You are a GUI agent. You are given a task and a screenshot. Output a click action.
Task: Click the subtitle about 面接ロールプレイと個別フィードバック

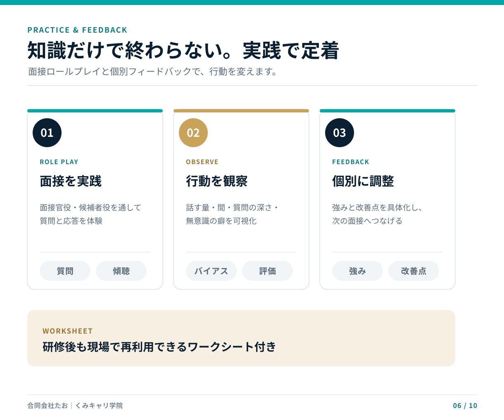click(x=152, y=72)
